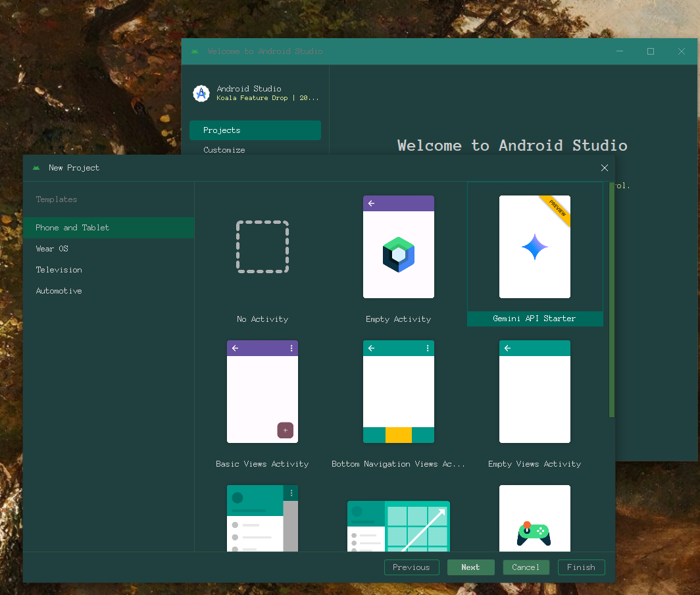The height and width of the screenshot is (595, 700).
Task: Click the 'Templates' header label
Action: point(57,199)
